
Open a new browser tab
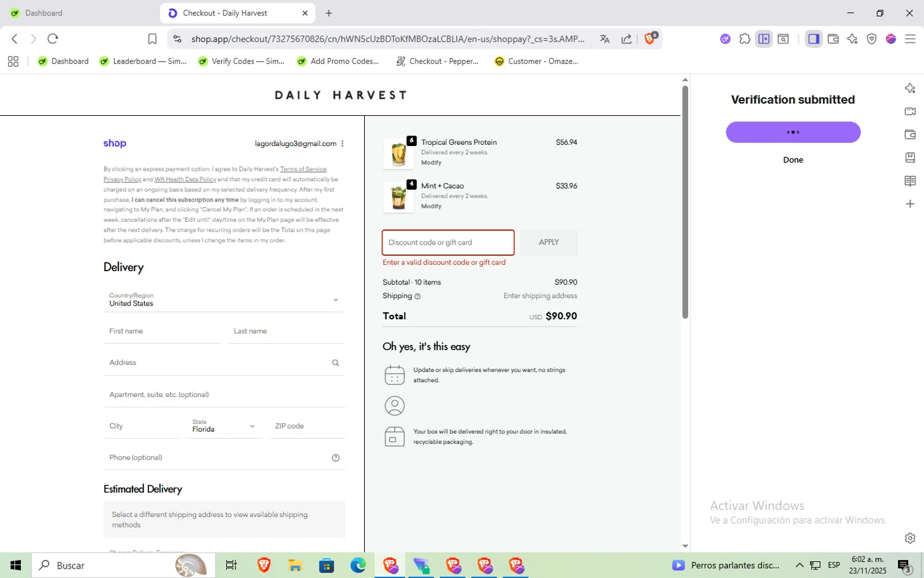329,13
